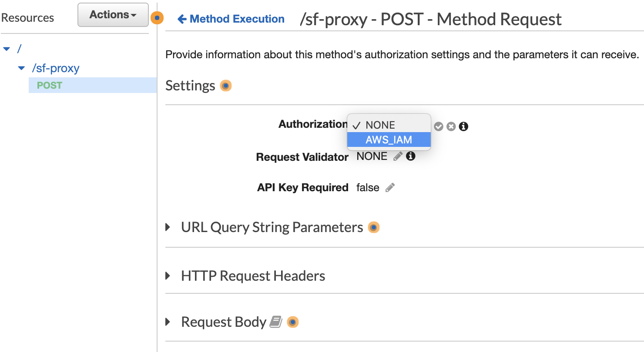Click hint dot next to Actions button
Viewport: 644px width, 352px height.
(x=157, y=18)
